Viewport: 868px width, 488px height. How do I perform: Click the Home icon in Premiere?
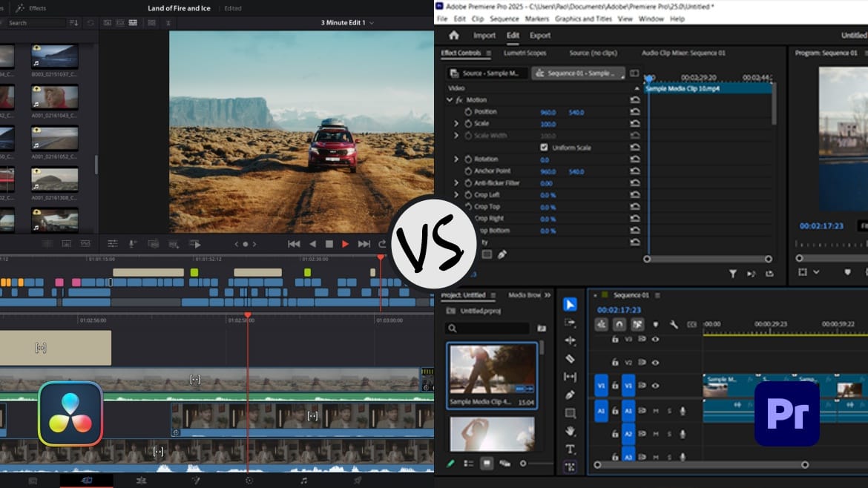pos(454,36)
